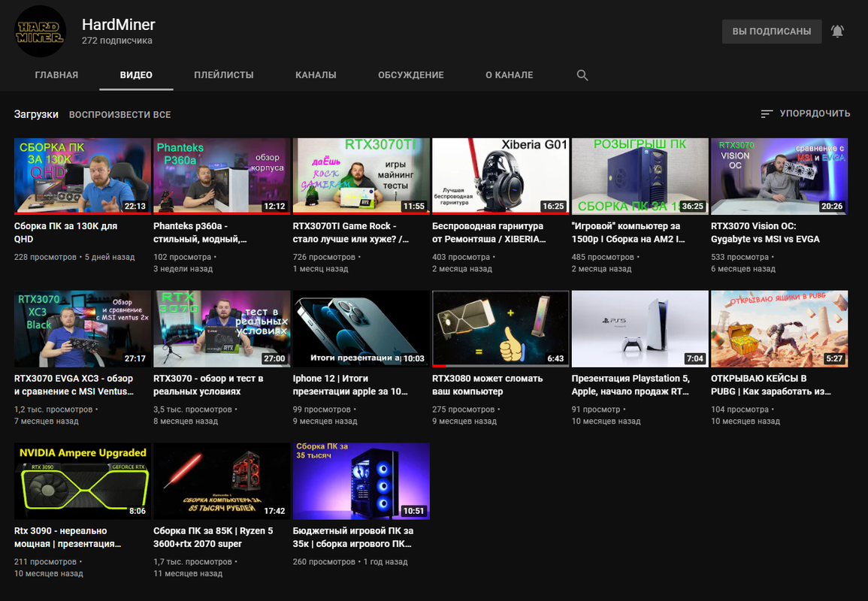This screenshot has width=868, height=601.
Task: Click the title Сборка ПК за 130К для QHD
Action: pos(65,232)
